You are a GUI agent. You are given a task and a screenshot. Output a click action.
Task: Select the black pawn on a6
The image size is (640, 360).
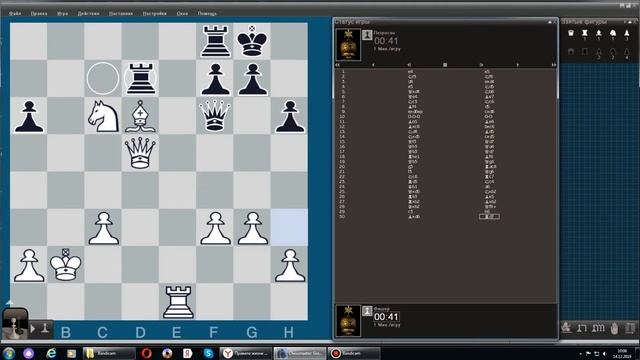coord(29,116)
